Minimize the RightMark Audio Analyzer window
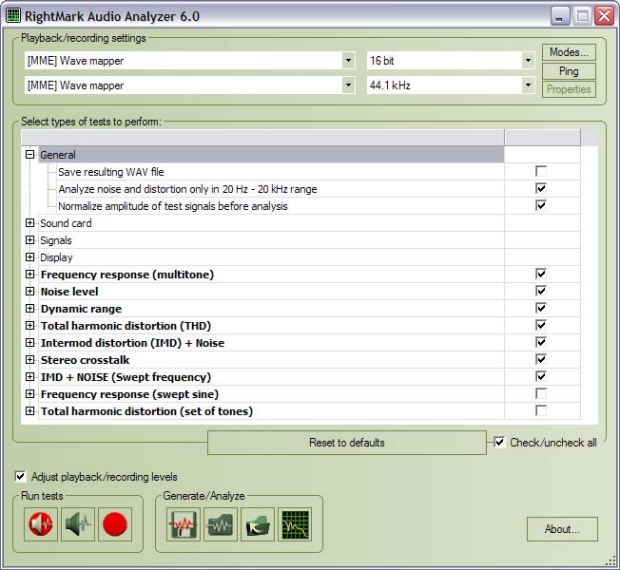Screen dimensions: 620x570 [x=560, y=16]
